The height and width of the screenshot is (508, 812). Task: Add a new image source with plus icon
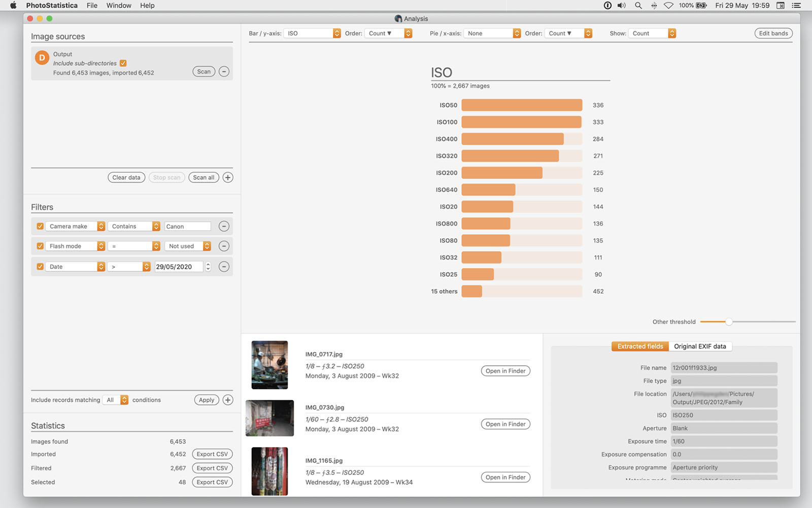(228, 177)
